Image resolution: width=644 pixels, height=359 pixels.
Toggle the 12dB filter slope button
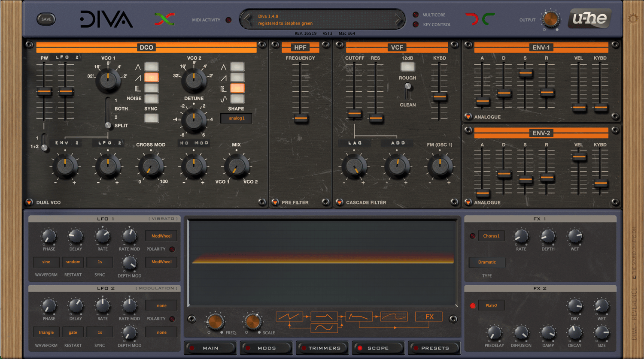[407, 66]
